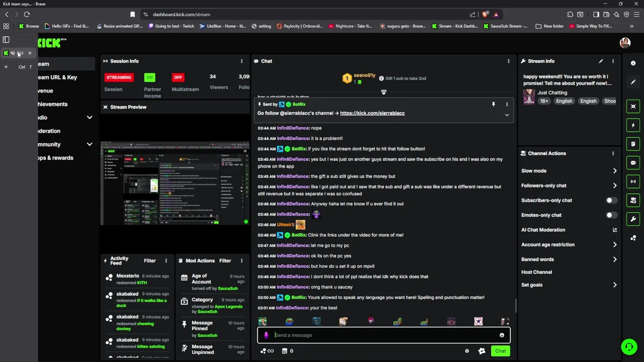Collapse the gift leaderboard arrow under seano91y
The height and width of the screenshot is (362, 644).
383,92
